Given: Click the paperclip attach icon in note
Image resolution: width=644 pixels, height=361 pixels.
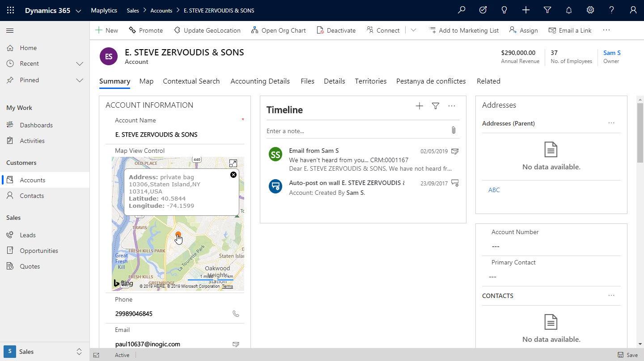Looking at the screenshot, I should 453,130.
